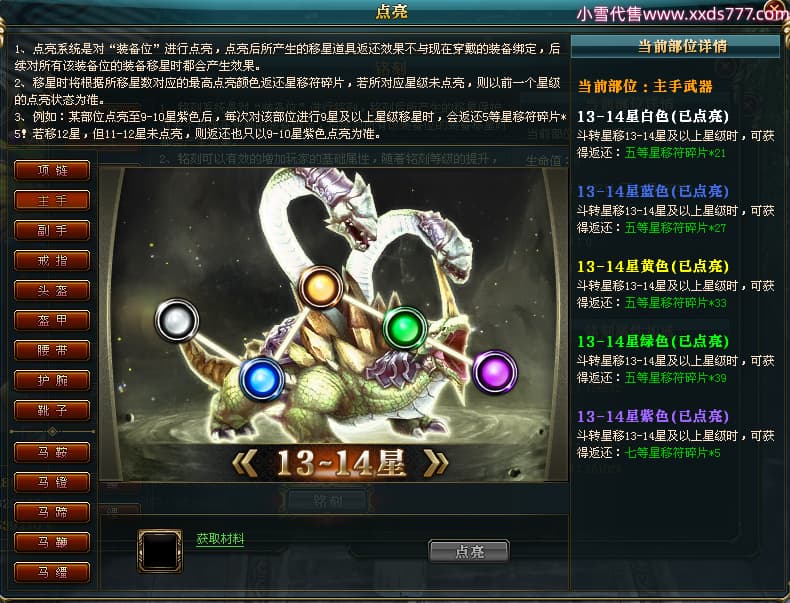Image resolution: width=790 pixels, height=603 pixels.
Task: Select the 头盔 slot button
Action: click(52, 290)
